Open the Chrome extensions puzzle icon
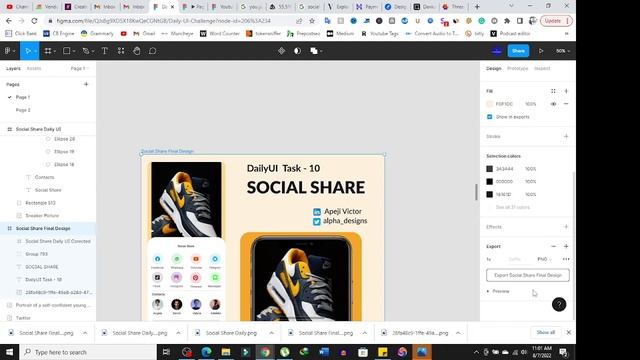 pyautogui.click(x=507, y=21)
